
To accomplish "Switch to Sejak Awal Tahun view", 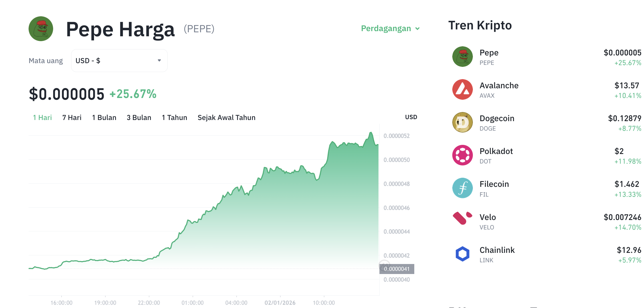I will point(226,117).
